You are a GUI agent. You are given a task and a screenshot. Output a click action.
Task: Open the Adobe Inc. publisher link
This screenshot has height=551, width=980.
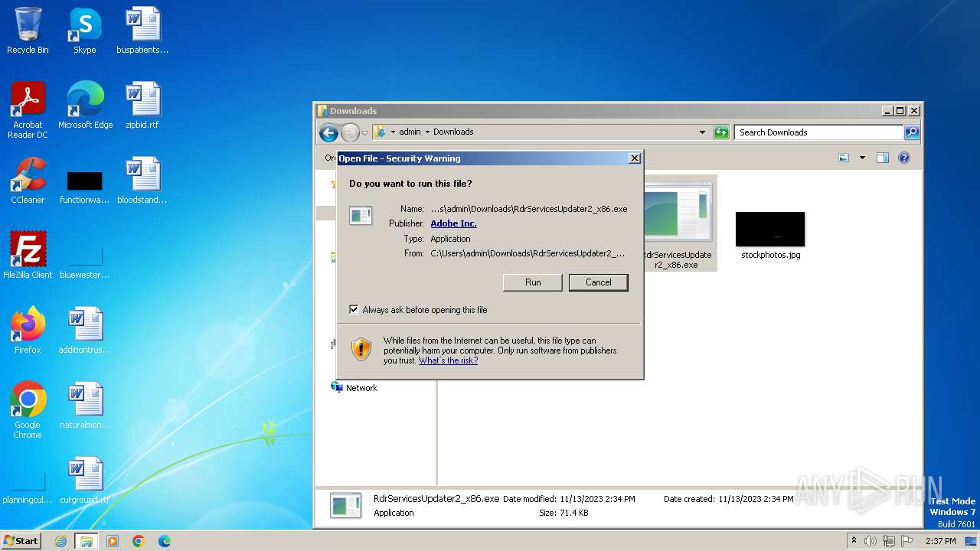pyautogui.click(x=453, y=223)
